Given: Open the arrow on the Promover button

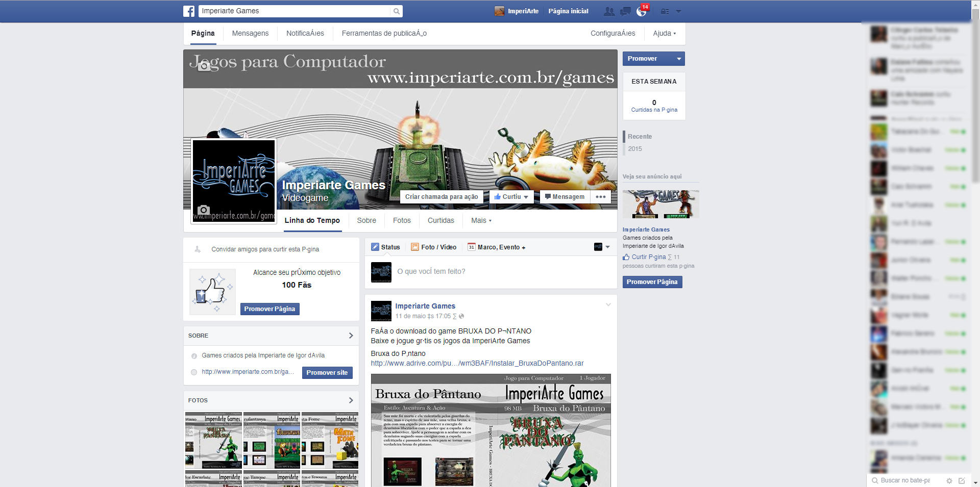Looking at the screenshot, I should pyautogui.click(x=679, y=59).
